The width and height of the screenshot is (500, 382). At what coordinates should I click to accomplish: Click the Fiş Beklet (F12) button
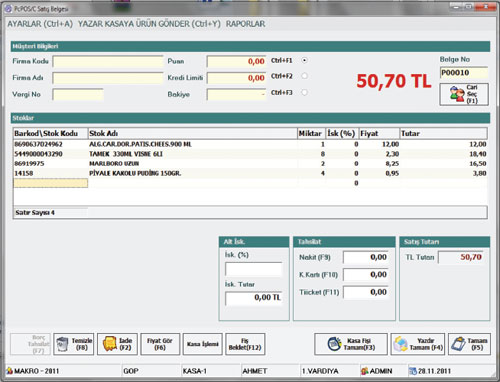[x=245, y=344]
